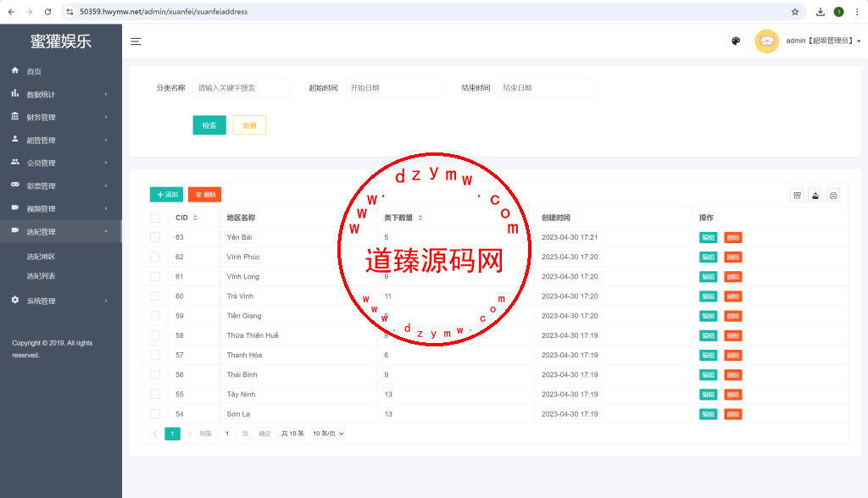Expand the 彩票管理 sidebar menu
The width and height of the screenshot is (868, 498).
click(61, 186)
